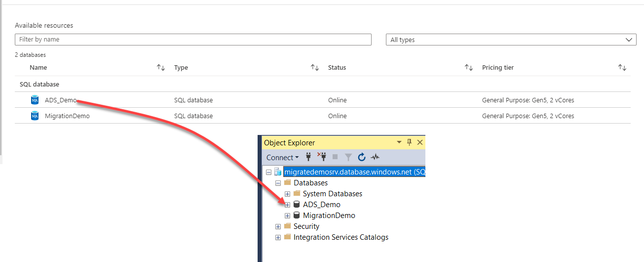Collapse the Databases folder node
Image resolution: width=644 pixels, height=262 pixels.
click(278, 183)
